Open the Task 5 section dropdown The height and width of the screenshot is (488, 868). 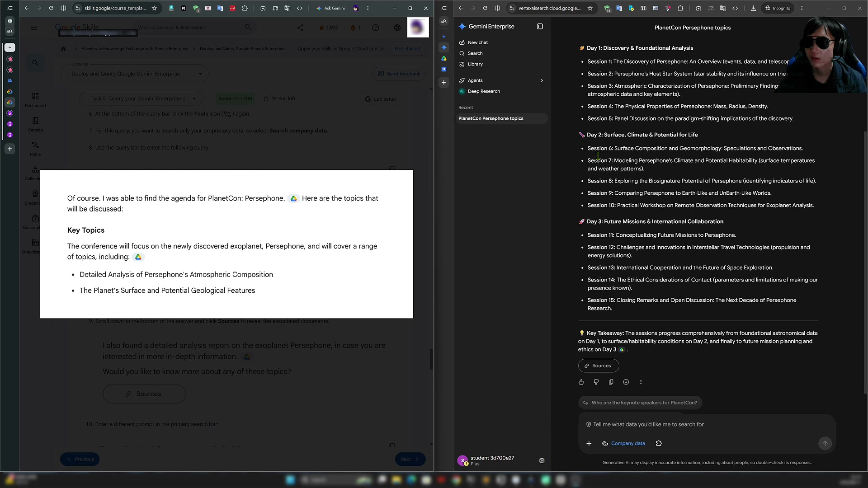click(141, 99)
